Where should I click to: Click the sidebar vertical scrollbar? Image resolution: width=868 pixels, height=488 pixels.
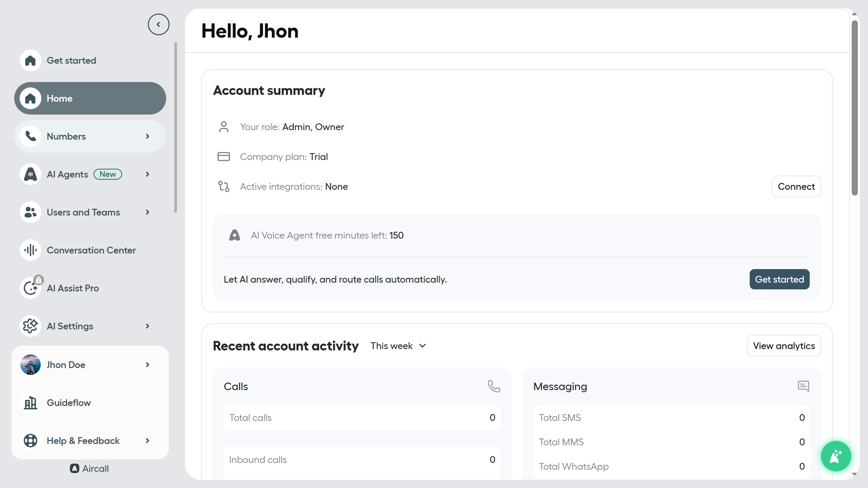176,127
